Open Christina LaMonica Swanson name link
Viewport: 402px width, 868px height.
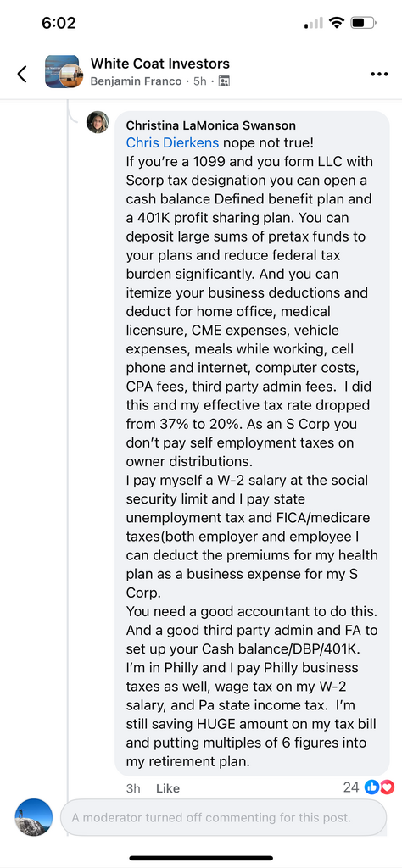(x=211, y=125)
